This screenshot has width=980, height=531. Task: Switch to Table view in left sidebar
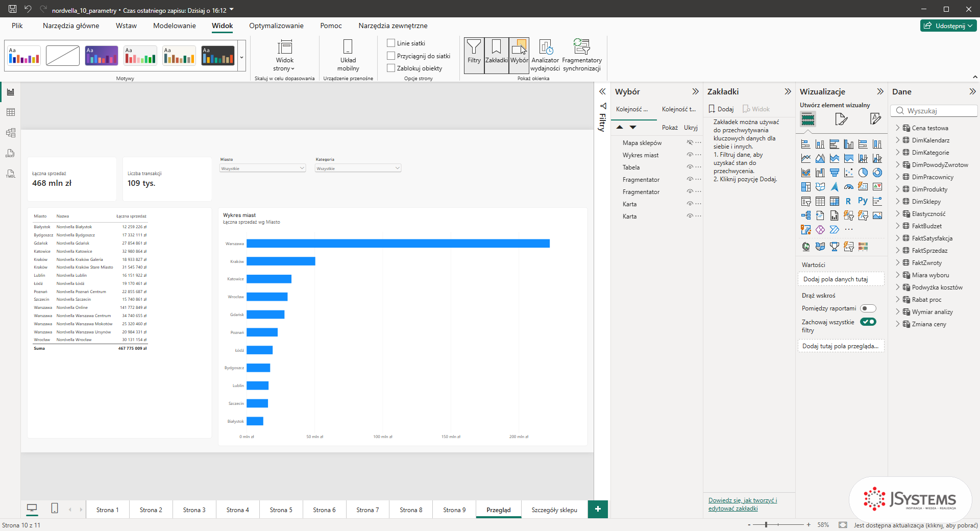pos(10,112)
